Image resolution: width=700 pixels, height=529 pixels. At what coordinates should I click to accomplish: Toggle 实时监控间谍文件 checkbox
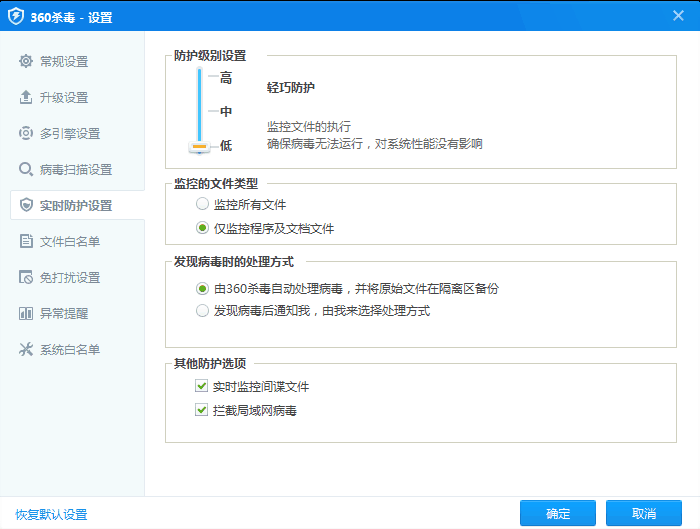[x=201, y=386]
